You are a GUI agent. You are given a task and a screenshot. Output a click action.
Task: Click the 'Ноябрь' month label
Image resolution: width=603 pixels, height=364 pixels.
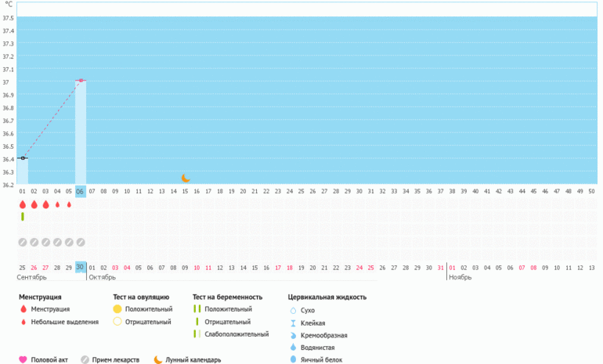460,277
